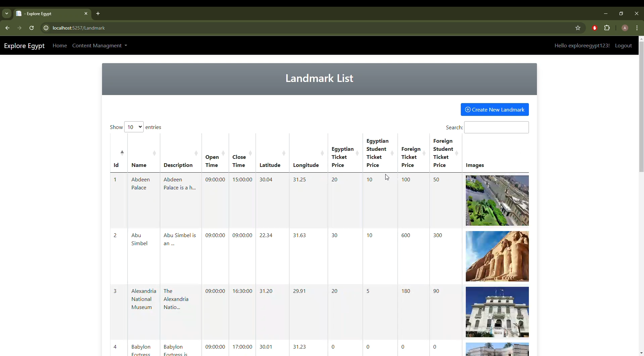Click the browser reload page icon
This screenshot has height=356, width=644.
32,28
